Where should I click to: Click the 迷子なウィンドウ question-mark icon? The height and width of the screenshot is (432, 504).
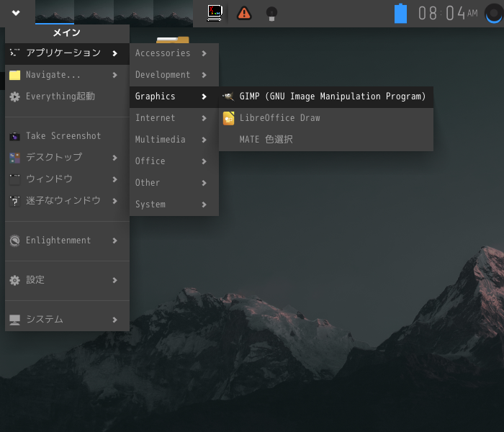pos(14,201)
